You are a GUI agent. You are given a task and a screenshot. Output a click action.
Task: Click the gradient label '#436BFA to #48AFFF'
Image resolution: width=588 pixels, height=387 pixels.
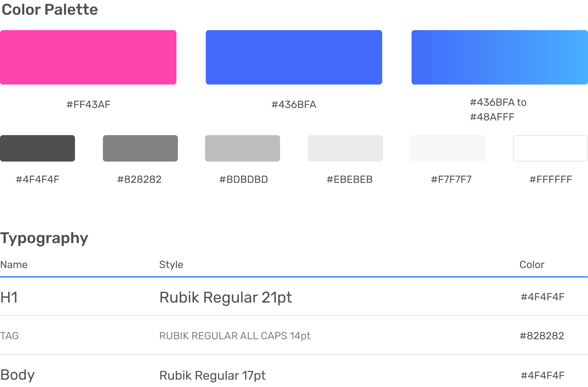(x=498, y=109)
